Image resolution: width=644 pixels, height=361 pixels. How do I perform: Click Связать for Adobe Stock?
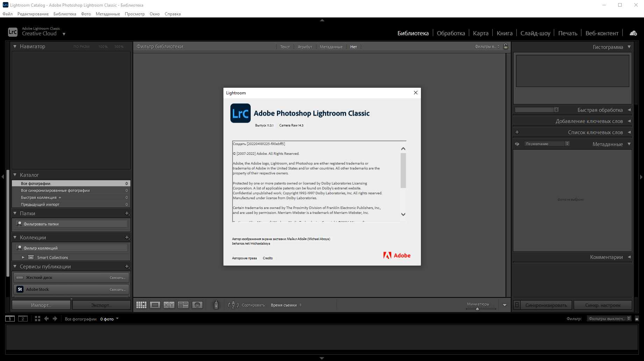pyautogui.click(x=117, y=289)
